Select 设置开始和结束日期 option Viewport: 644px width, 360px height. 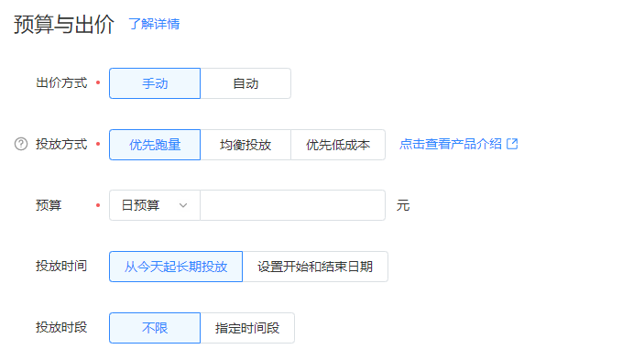(x=315, y=267)
